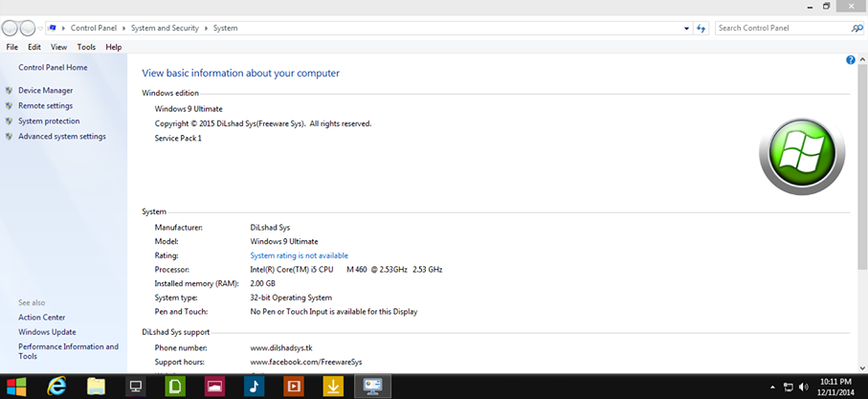The height and width of the screenshot is (399, 868).
Task: Open Action Center link
Action: (41, 317)
